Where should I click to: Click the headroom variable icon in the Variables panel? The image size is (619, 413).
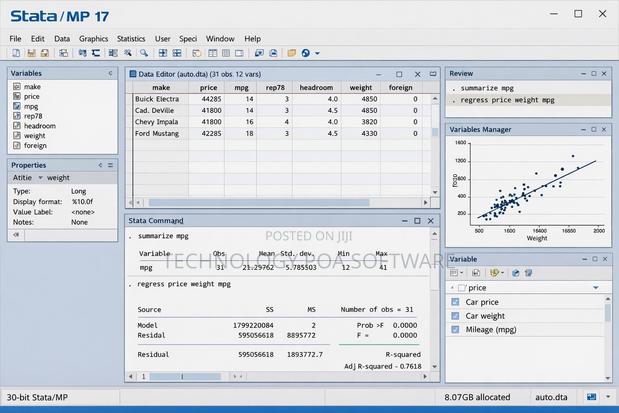[x=17, y=126]
